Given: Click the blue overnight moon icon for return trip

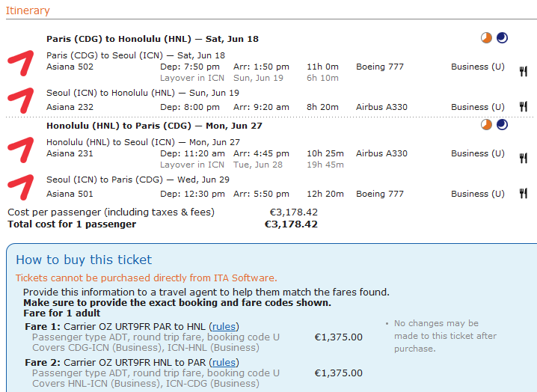Looking at the screenshot, I should point(502,125).
